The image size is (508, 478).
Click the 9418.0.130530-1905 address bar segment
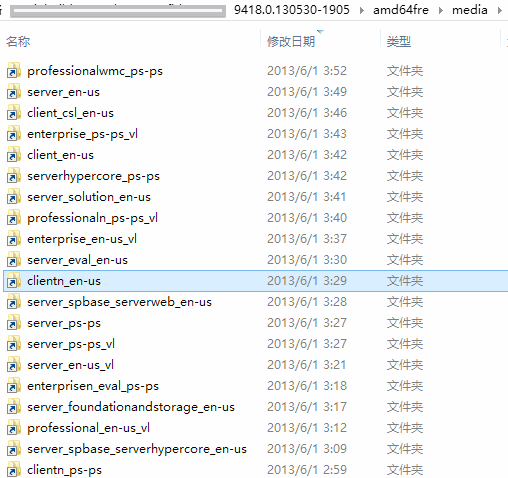(x=292, y=10)
